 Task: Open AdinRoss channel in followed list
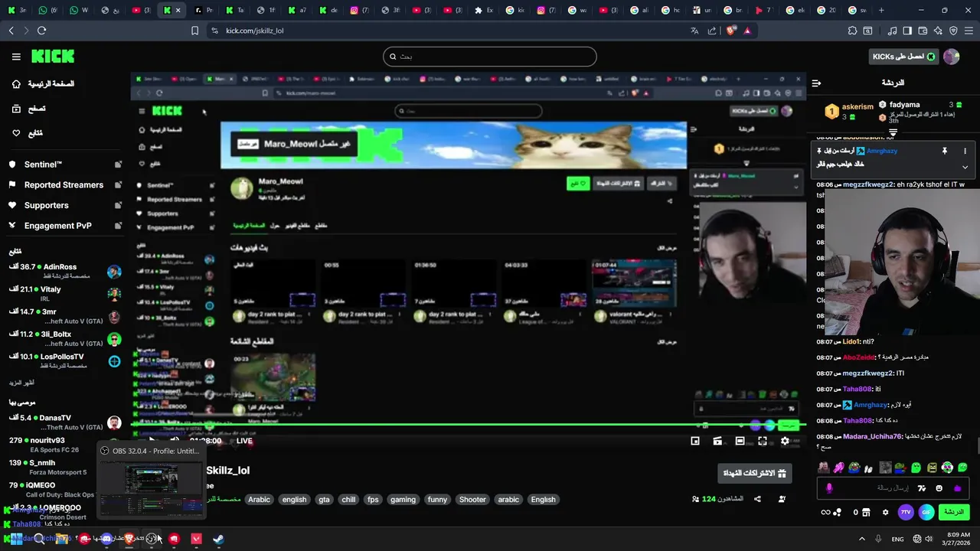tap(65, 271)
